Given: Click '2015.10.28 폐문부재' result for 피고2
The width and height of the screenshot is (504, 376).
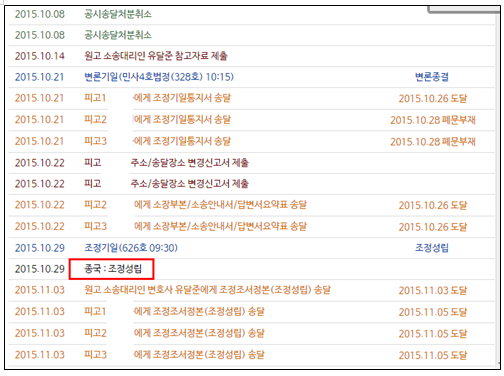Looking at the screenshot, I should pos(433,120).
